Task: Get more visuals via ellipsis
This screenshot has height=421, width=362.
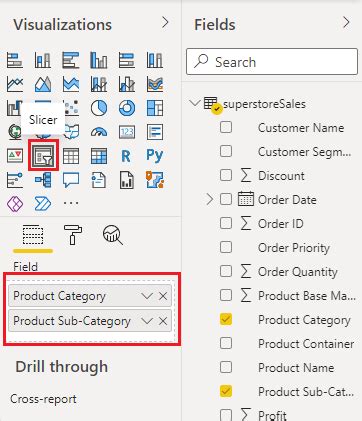Action: [71, 202]
